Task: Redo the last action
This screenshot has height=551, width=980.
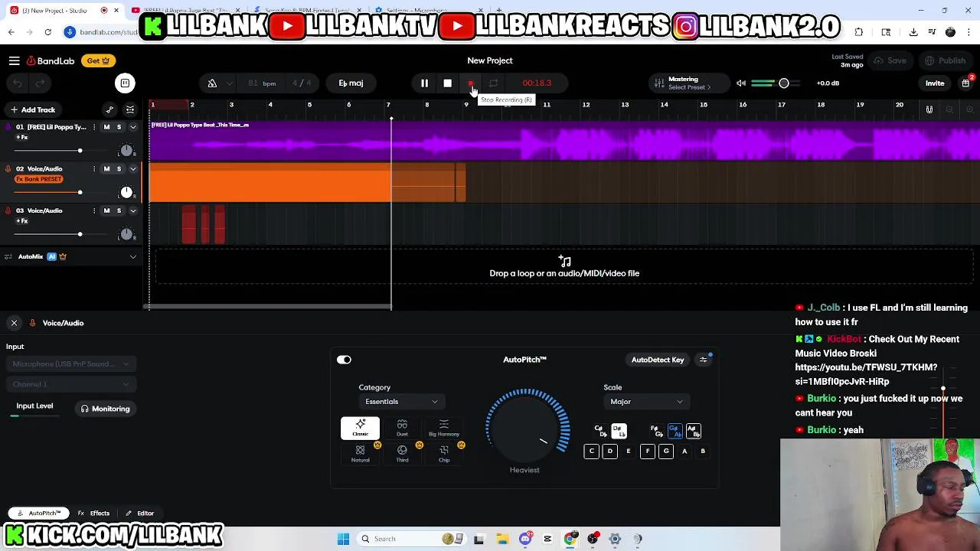Action: (40, 83)
